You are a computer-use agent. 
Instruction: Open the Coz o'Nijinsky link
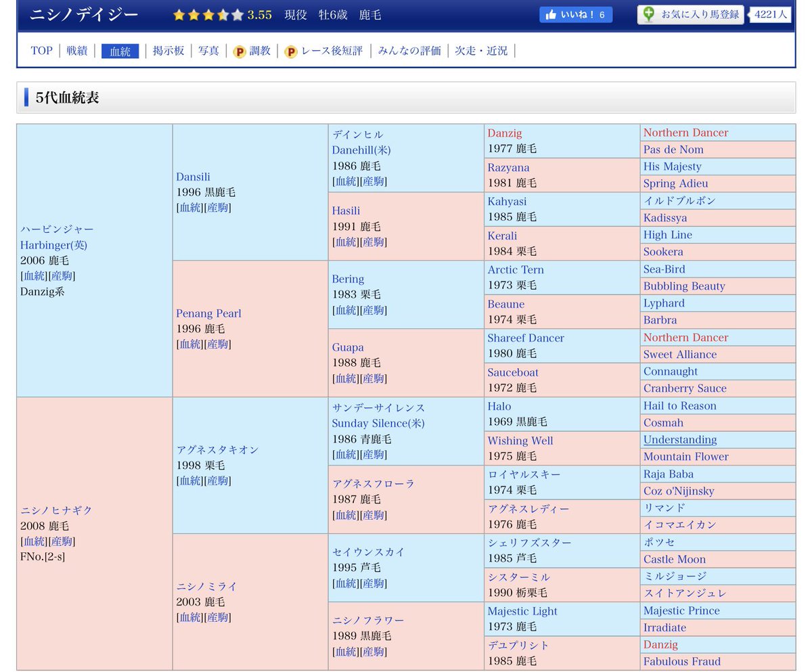(679, 491)
